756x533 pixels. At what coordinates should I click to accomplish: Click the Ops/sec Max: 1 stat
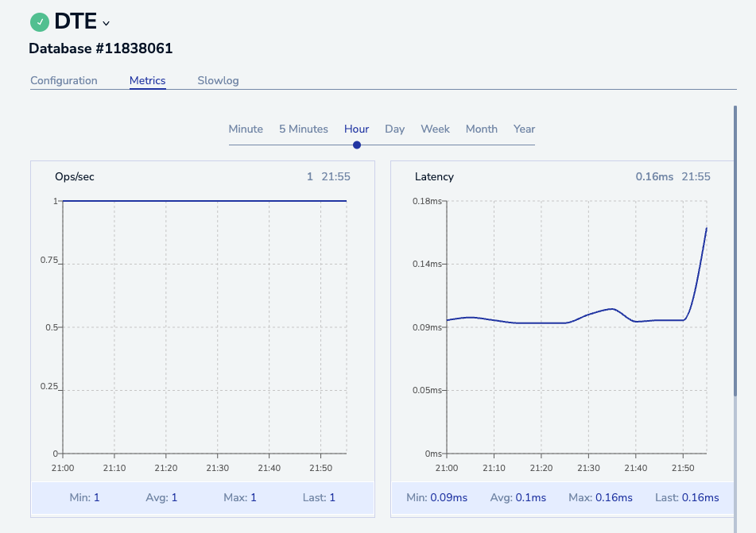(x=239, y=498)
